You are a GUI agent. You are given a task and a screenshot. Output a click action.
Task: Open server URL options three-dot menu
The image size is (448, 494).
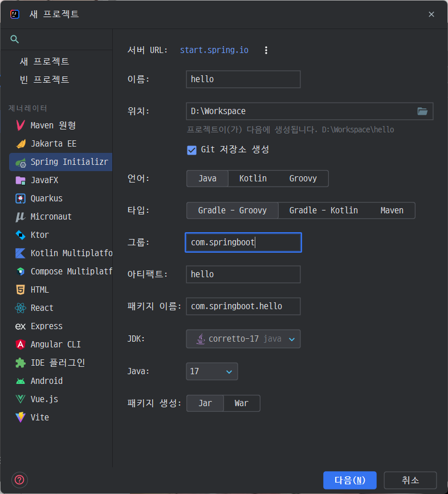tap(266, 50)
